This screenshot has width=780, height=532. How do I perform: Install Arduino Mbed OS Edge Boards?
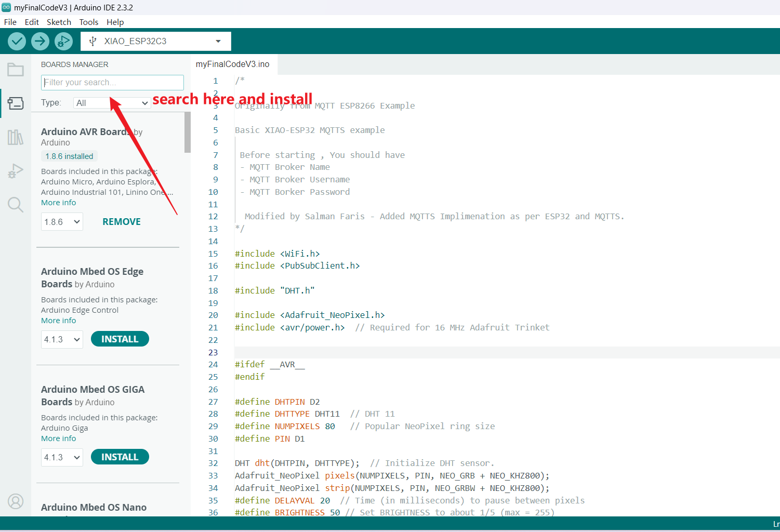[x=120, y=339]
